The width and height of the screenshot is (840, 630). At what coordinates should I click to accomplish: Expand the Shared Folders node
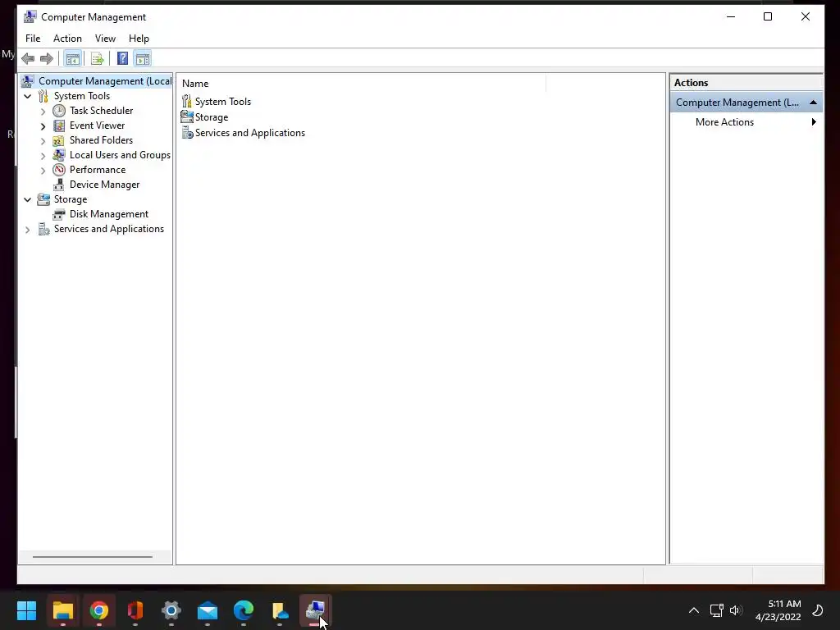(43, 141)
